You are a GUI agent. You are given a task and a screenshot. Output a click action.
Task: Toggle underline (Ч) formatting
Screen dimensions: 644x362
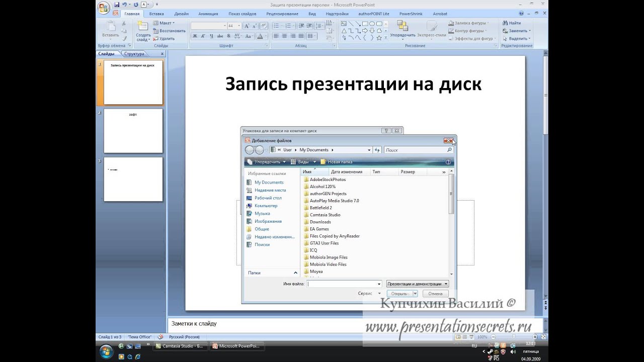tap(212, 36)
